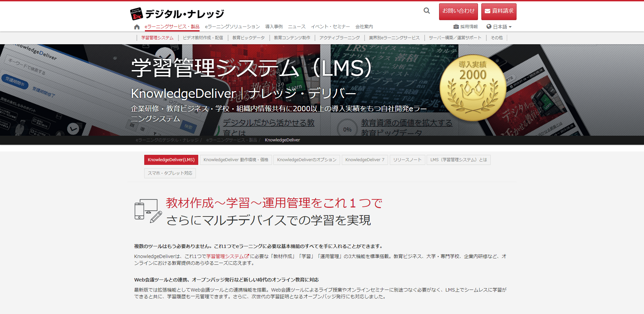The height and width of the screenshot is (314, 644).
Task: Click the 採用情報 briefcase link
Action: (x=466, y=27)
